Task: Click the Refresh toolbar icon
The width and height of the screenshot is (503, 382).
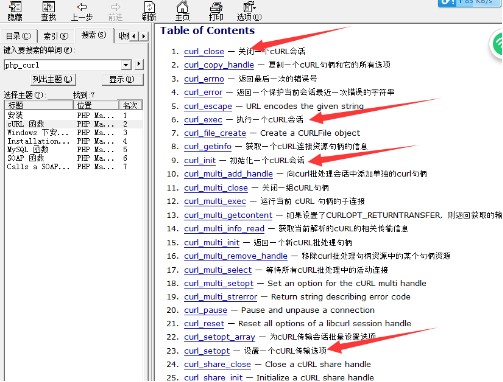Action: (149, 11)
